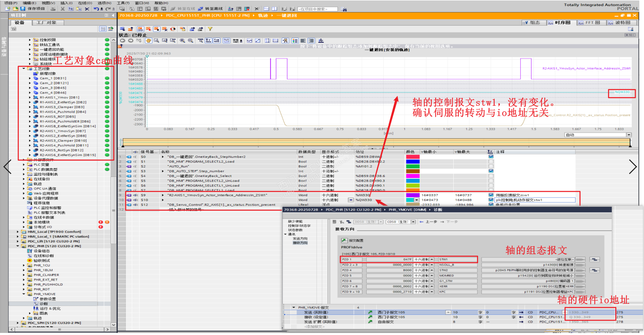Open the 在线(O) menu

click(x=85, y=3)
